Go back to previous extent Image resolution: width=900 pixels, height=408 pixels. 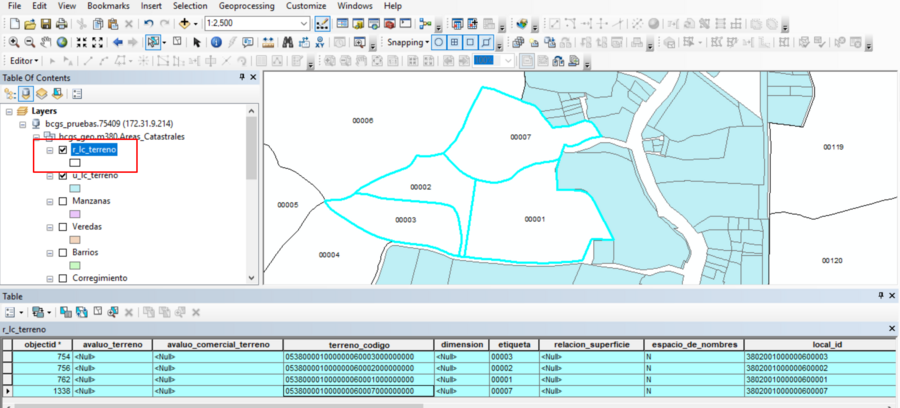point(118,42)
